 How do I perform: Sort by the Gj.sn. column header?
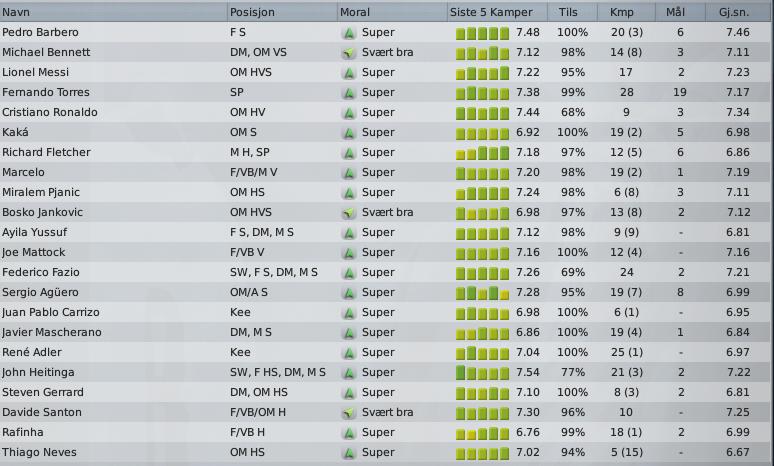pos(739,12)
